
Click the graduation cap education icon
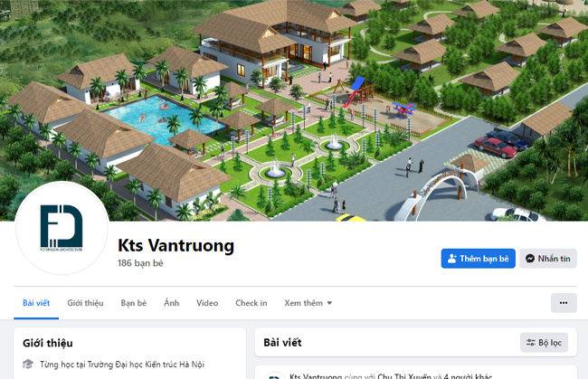tap(28, 364)
